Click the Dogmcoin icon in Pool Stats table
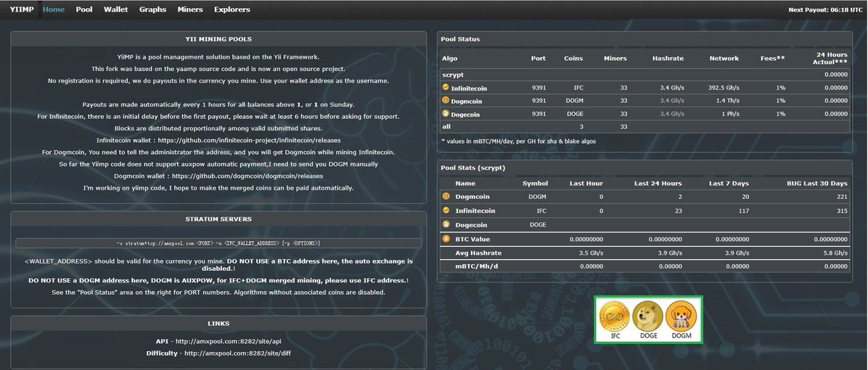The image size is (868, 370). pyautogui.click(x=446, y=196)
